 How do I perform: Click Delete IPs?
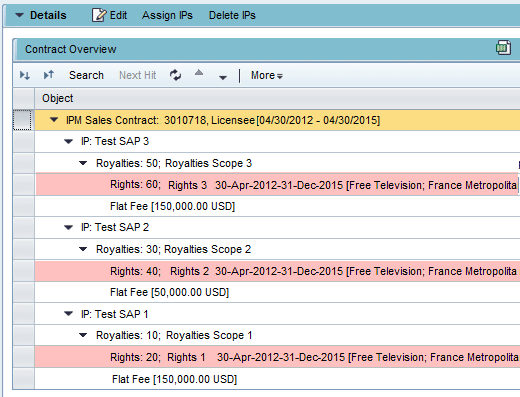coord(232,15)
